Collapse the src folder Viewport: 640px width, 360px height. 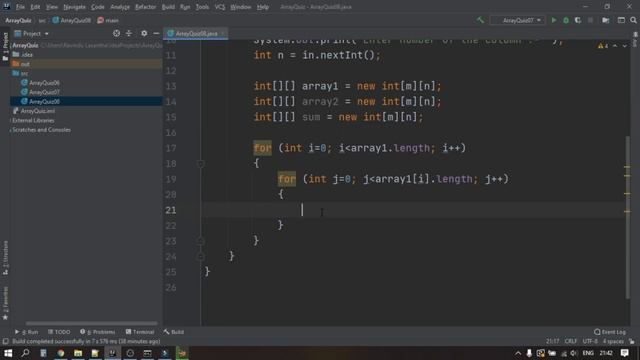pyautogui.click(x=20, y=73)
